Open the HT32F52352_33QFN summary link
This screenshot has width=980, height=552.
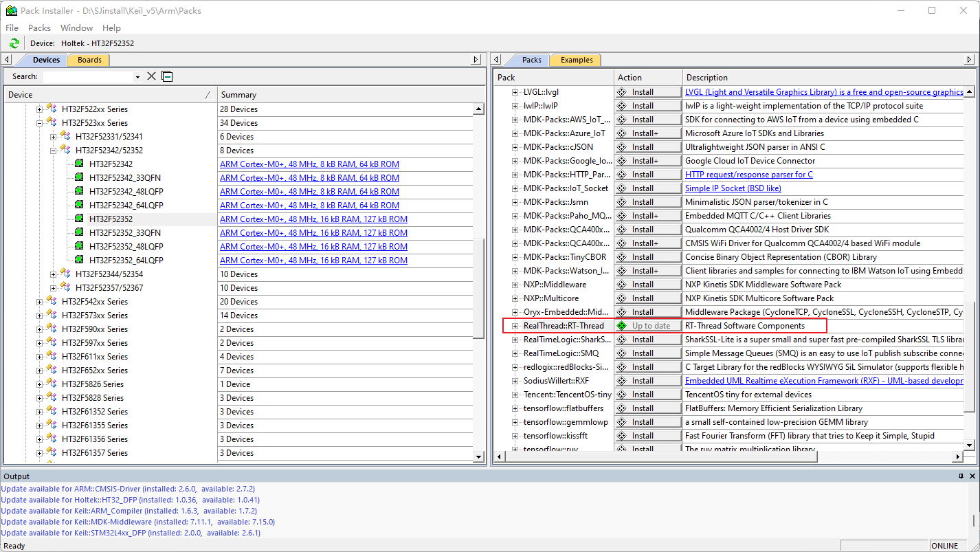coord(313,233)
